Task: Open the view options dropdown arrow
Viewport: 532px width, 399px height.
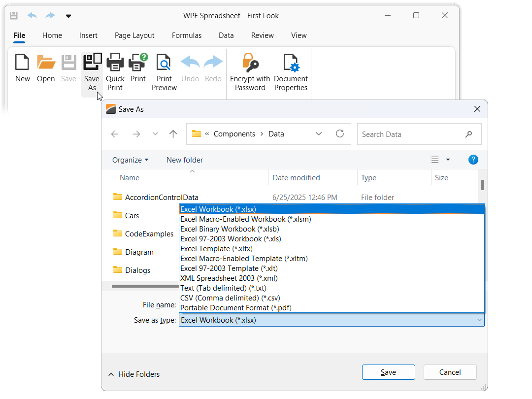Action: [x=448, y=160]
